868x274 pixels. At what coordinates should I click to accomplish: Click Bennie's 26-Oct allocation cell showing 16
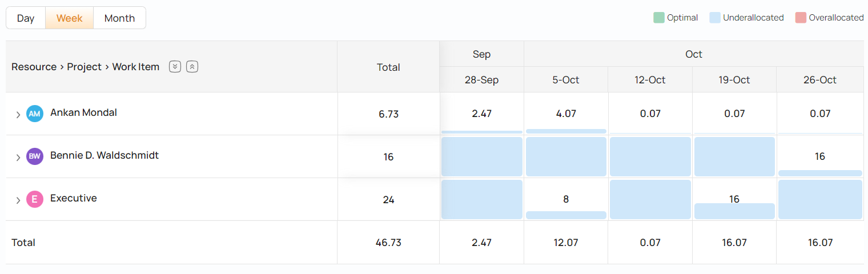pos(820,156)
